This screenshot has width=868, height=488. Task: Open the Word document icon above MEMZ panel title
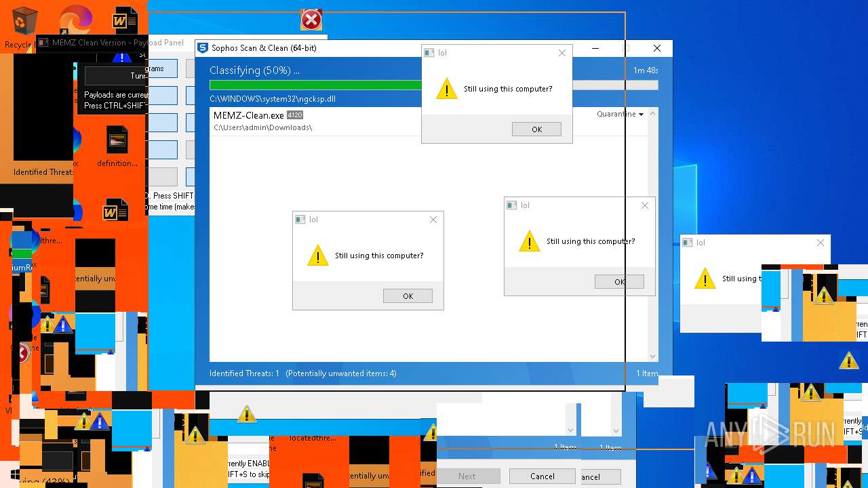[124, 20]
